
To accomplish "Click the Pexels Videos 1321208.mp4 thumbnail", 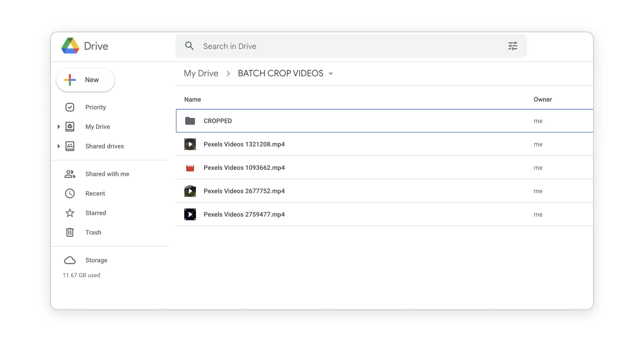I will (x=190, y=144).
